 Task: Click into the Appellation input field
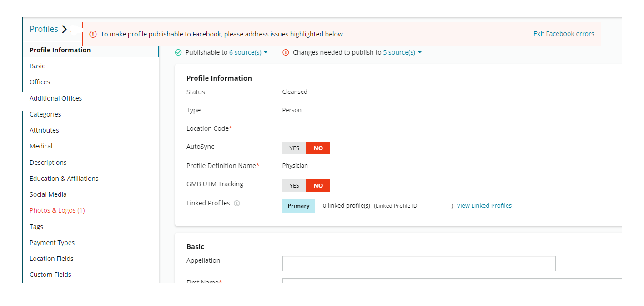click(419, 264)
